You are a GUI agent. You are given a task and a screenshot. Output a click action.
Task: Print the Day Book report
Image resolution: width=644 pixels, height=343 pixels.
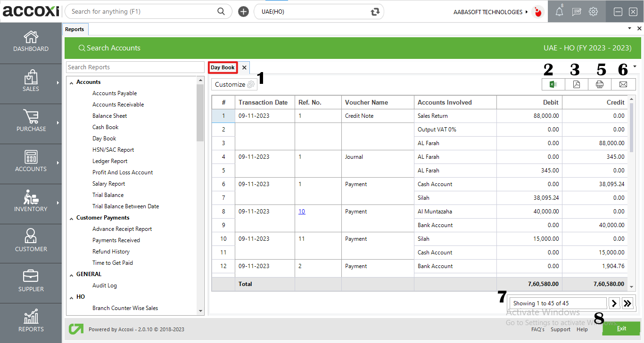(600, 84)
